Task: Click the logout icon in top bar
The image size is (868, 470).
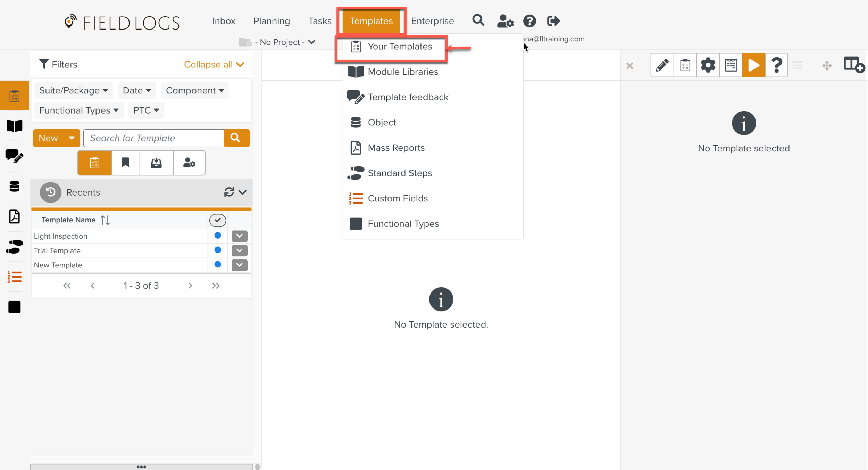Action: coord(553,21)
